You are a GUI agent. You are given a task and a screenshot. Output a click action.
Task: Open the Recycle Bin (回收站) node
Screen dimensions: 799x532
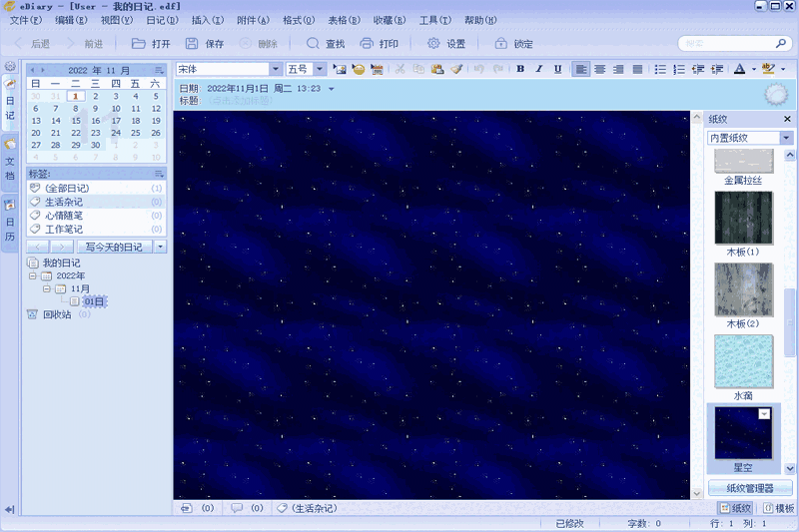point(57,314)
